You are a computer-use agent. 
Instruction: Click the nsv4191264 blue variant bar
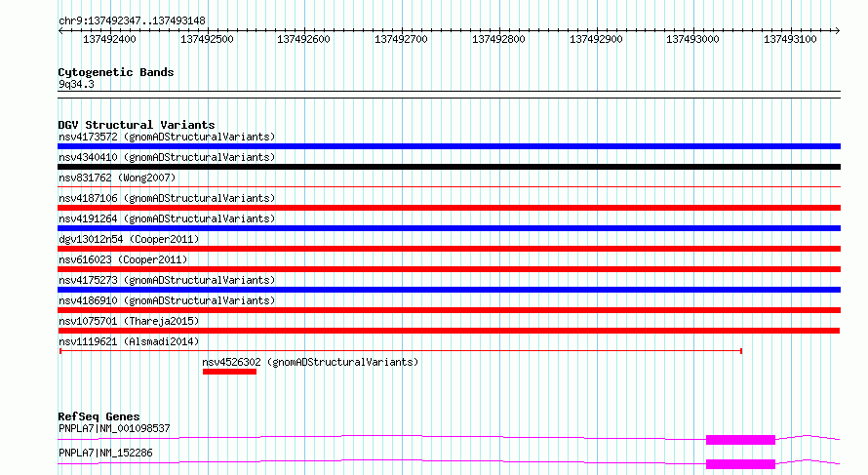pyautogui.click(x=449, y=228)
